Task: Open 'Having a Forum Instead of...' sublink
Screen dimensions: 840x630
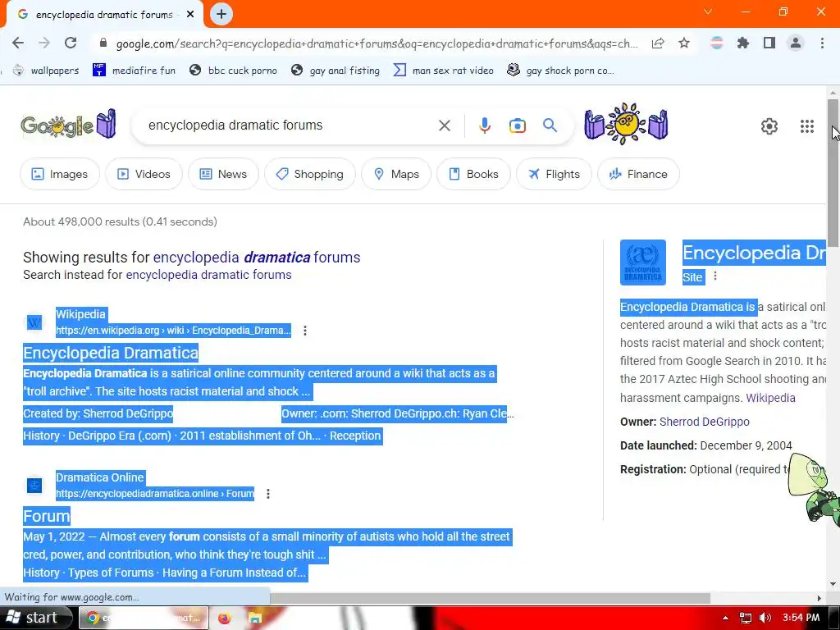Action: [234, 573]
